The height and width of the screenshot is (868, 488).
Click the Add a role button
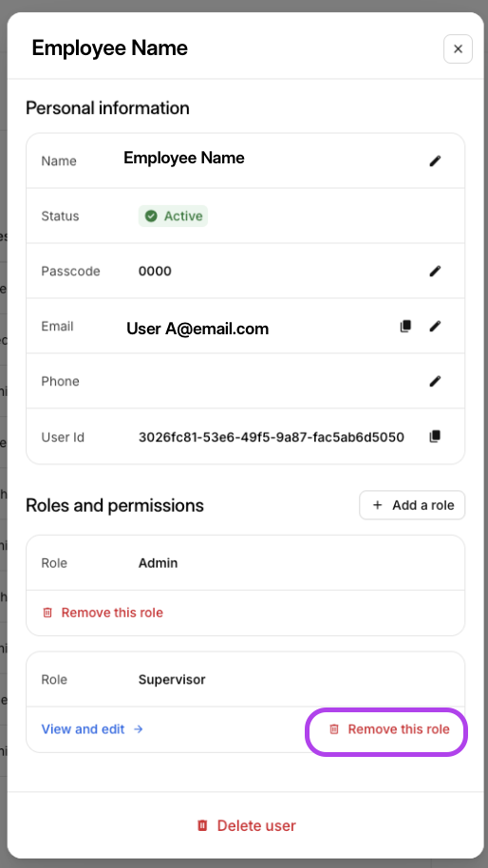(412, 505)
